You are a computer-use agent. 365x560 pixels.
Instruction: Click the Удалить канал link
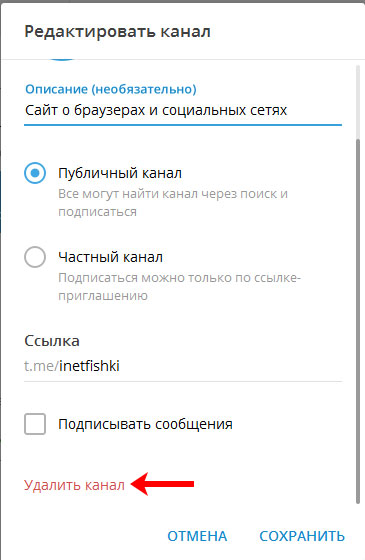point(74,485)
